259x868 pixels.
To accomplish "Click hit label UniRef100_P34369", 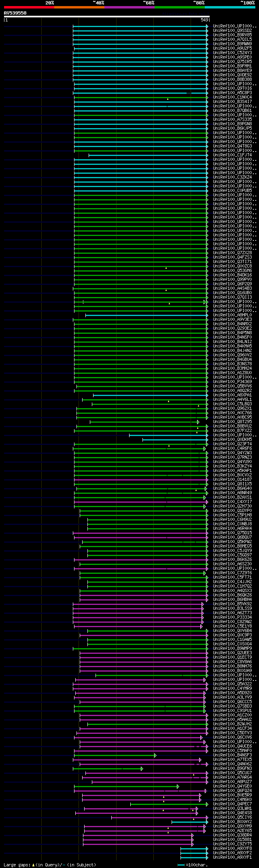I will (232, 381).
